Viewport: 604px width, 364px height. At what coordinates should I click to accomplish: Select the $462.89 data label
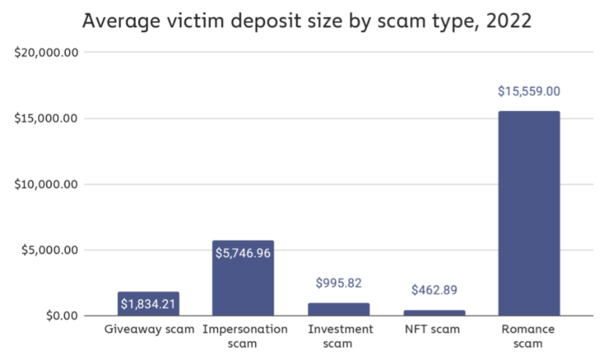434,290
